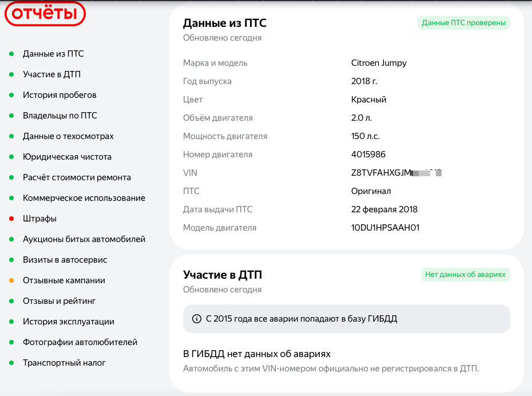Expand the ГИБДД info notice banner
532x396 pixels.
click(346, 319)
